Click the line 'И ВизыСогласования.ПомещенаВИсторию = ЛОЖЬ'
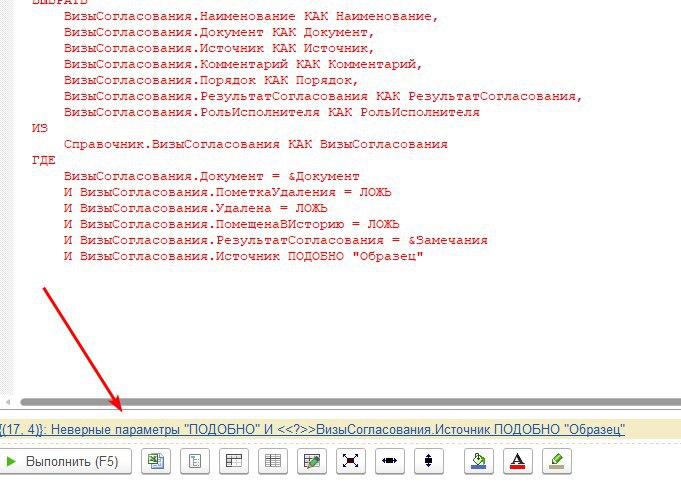 click(231, 224)
